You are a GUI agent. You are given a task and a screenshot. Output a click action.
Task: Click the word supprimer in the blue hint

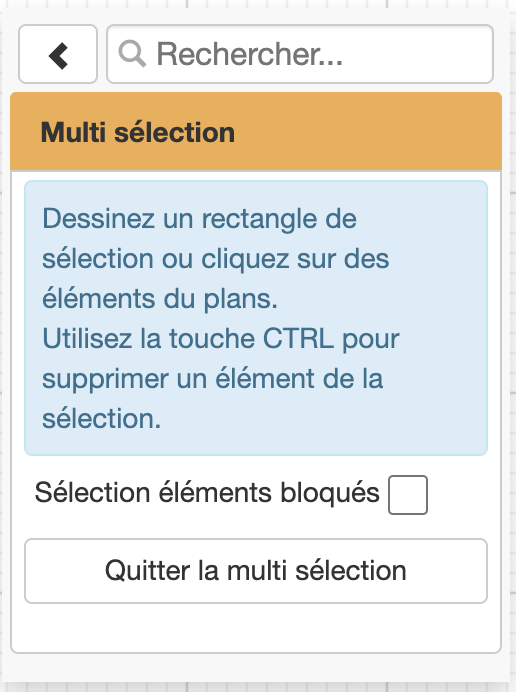point(105,380)
